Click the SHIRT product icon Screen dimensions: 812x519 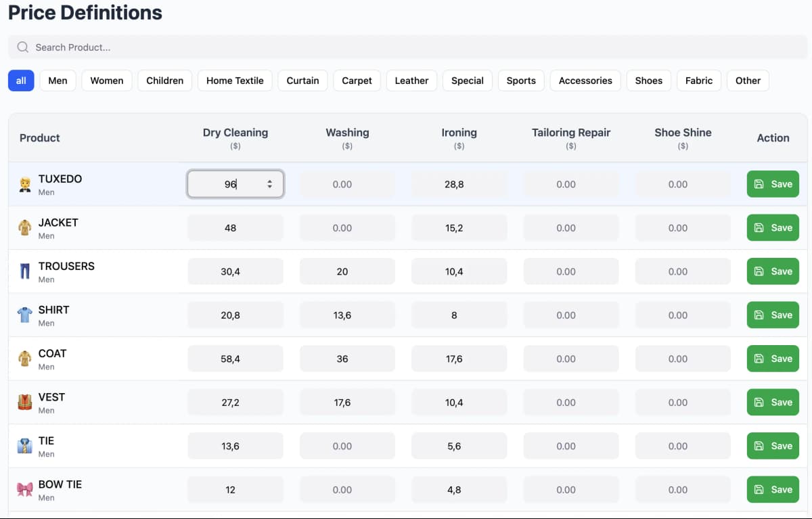point(25,315)
